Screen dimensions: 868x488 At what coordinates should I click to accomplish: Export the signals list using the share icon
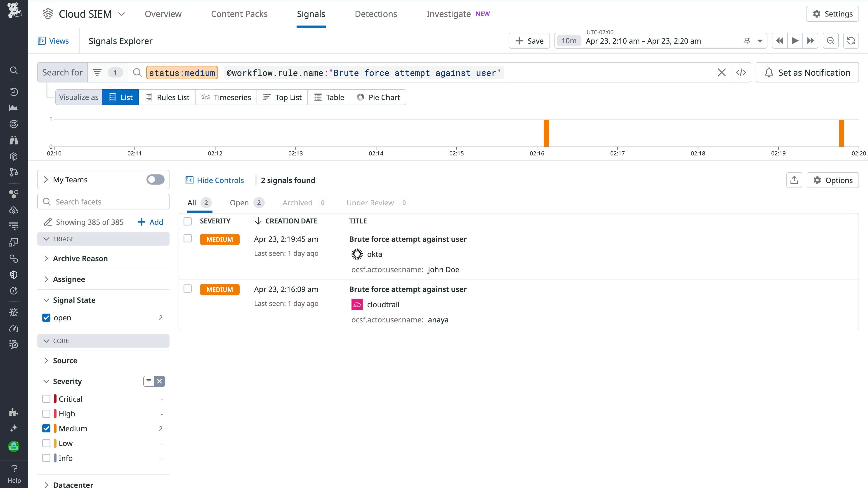click(794, 180)
